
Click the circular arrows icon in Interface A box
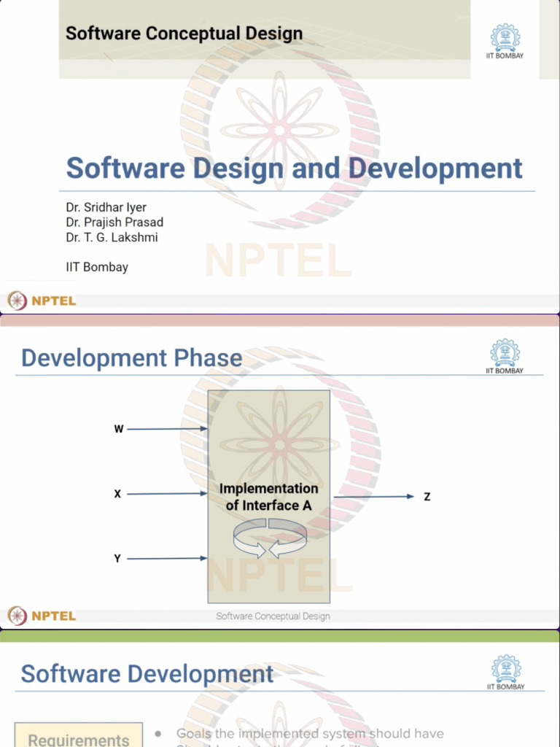(270, 538)
